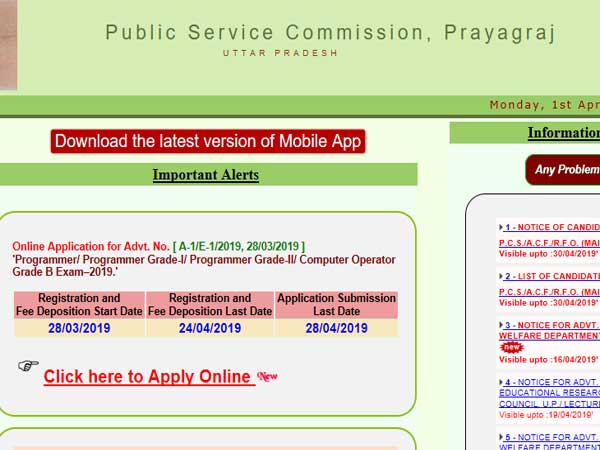600x450 pixels.
Task: Click the 'Important Alerts' heading
Action: [205, 175]
